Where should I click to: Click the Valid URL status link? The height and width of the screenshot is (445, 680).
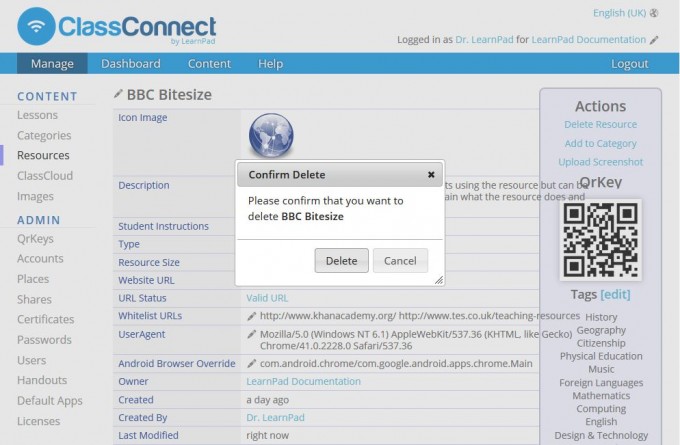267,298
